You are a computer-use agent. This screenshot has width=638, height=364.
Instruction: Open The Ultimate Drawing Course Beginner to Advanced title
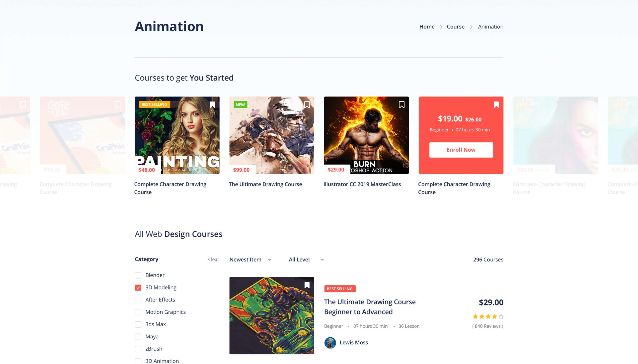tap(370, 307)
